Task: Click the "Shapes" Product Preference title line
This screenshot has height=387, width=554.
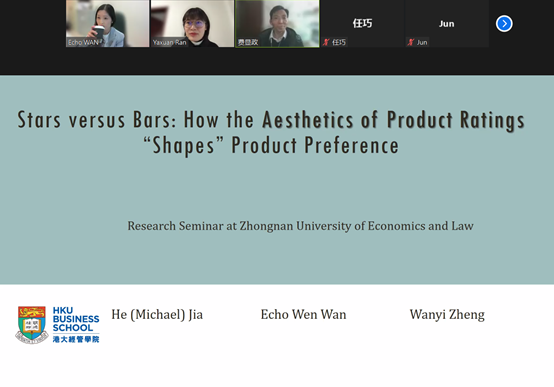Action: pyautogui.click(x=271, y=145)
